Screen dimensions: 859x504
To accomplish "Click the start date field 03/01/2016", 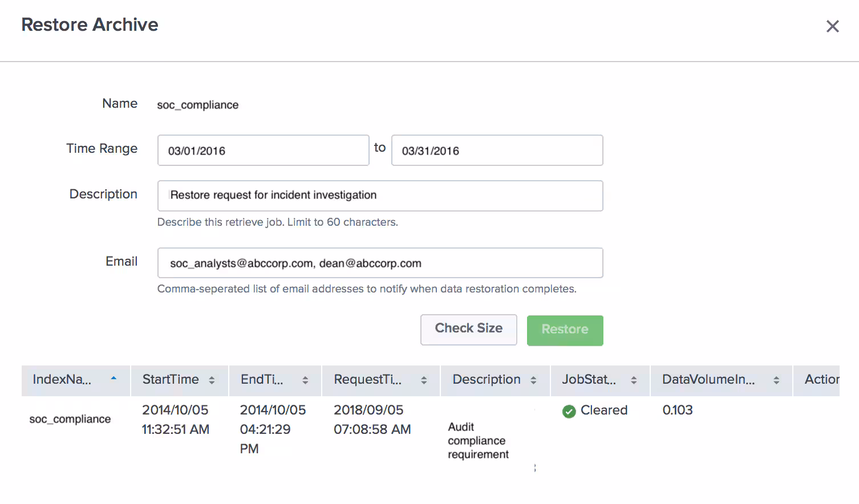I will coord(263,151).
